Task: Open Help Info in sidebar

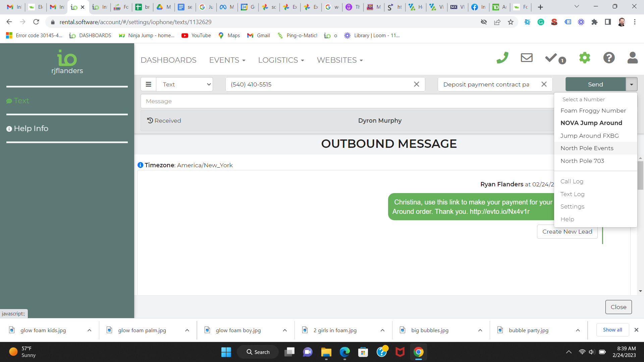Action: 31,128
